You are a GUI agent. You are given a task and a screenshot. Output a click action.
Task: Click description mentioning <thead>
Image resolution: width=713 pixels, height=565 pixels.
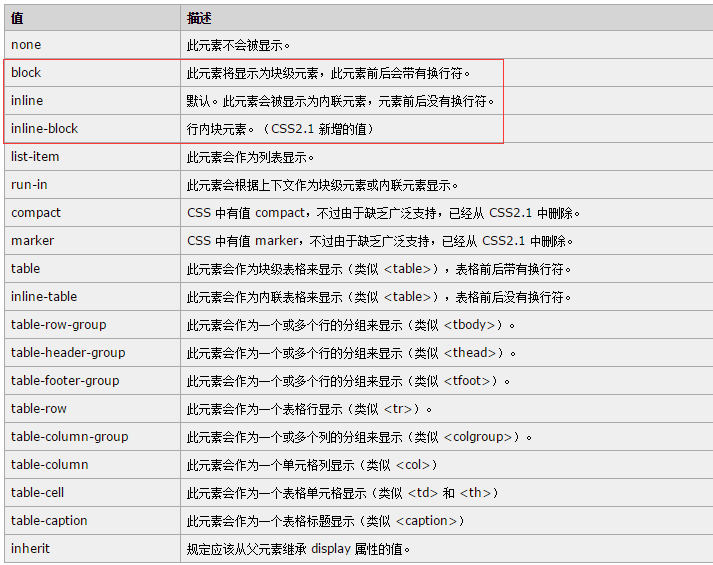click(351, 353)
